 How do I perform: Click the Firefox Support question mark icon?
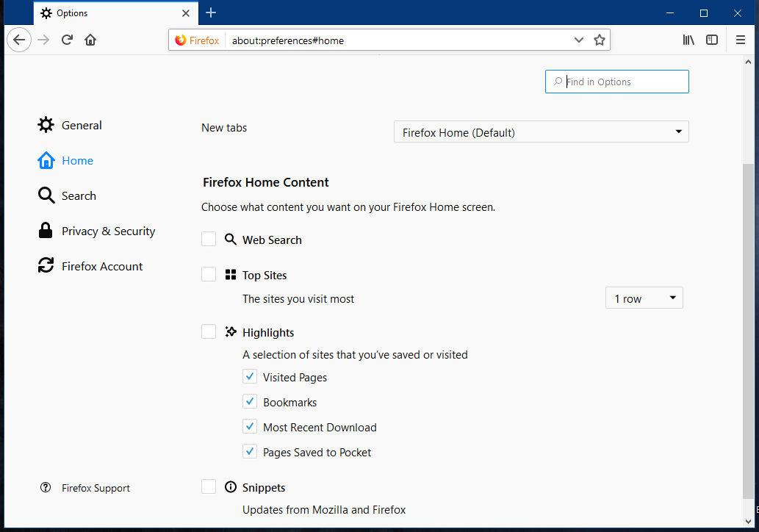(x=46, y=487)
